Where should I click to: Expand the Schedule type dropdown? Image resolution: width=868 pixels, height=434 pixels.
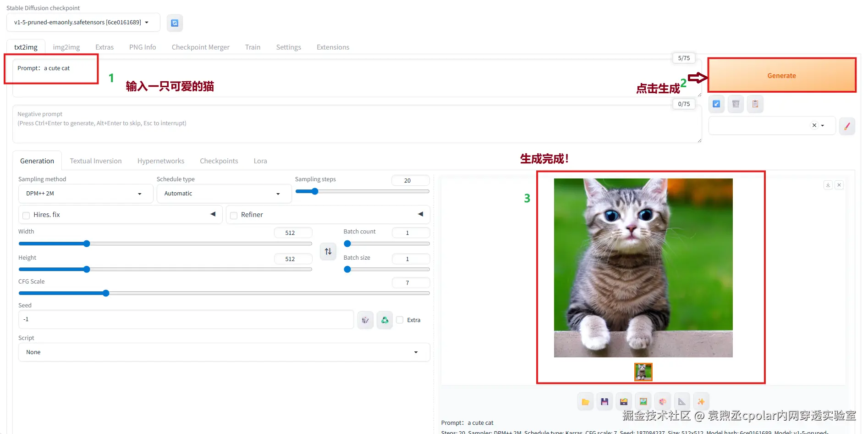click(224, 194)
